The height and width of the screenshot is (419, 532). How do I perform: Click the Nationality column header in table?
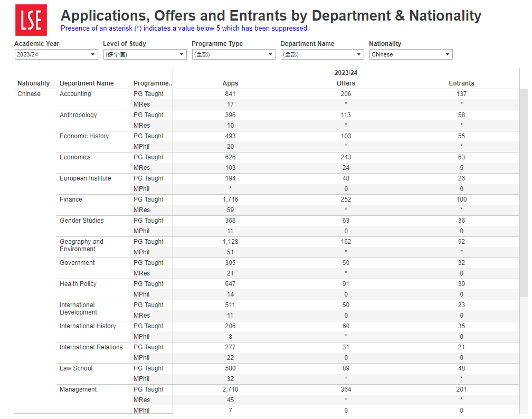click(34, 83)
